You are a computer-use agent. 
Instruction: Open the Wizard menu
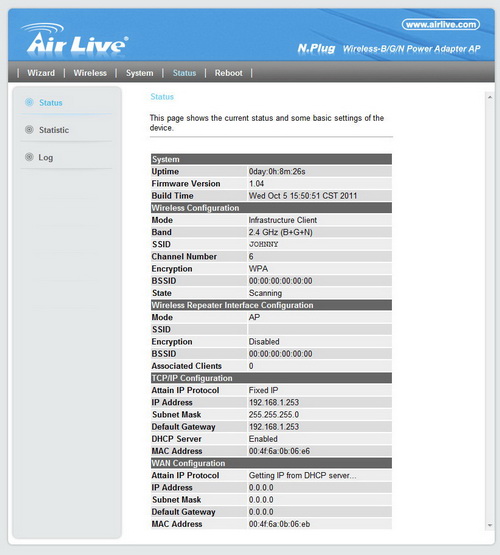(41, 73)
